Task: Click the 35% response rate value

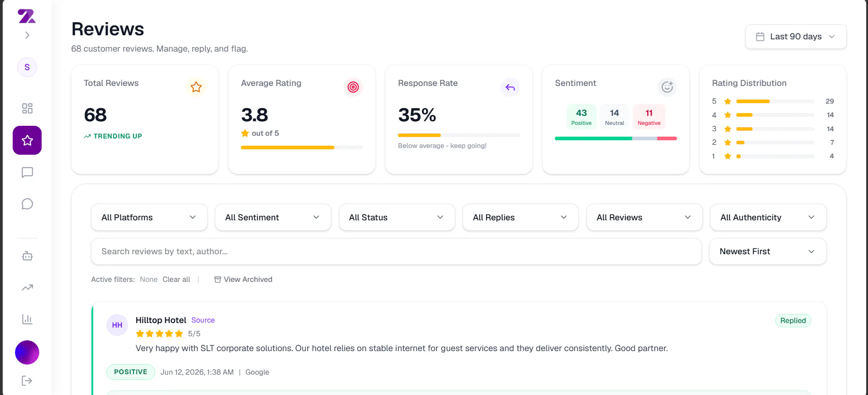Action: click(417, 115)
